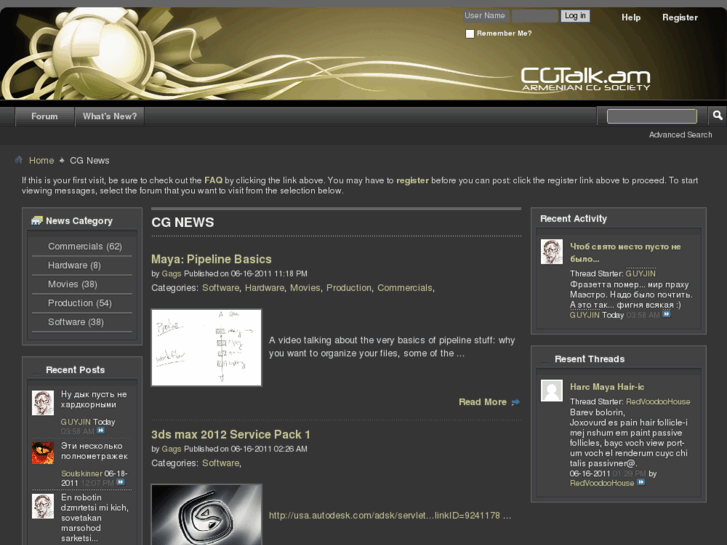Open thread 'Чтоб свято место пусто не было...'
This screenshot has height=545, width=727.
coord(625,253)
